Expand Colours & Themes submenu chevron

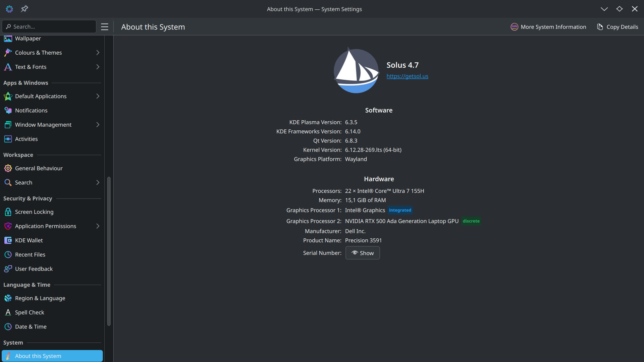tap(98, 53)
